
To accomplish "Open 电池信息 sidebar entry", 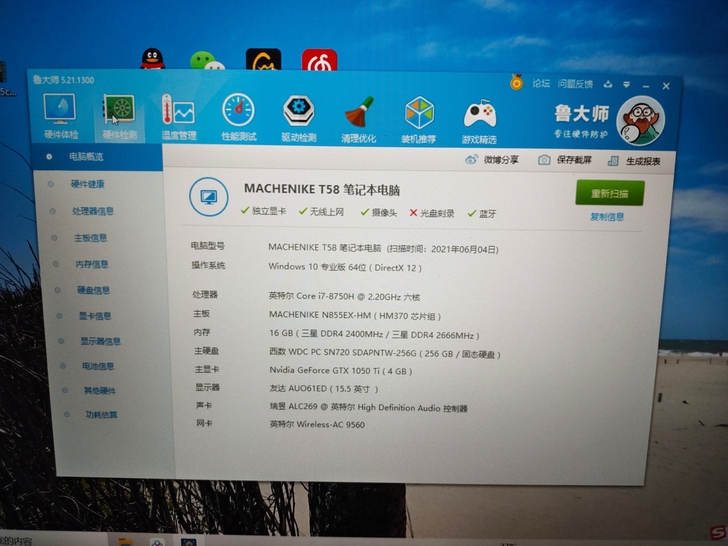I will point(97,366).
